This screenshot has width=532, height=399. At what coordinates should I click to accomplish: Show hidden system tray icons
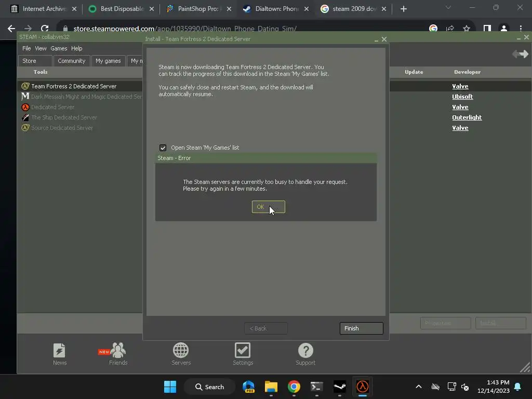419,387
